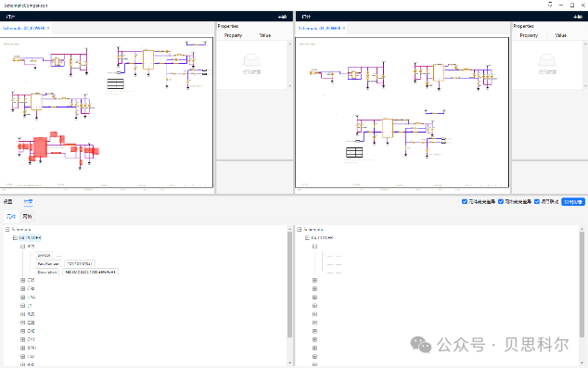Image resolution: width=588 pixels, height=368 pixels.
Task: Collapse the expanded R15 tree node
Action: click(23, 247)
